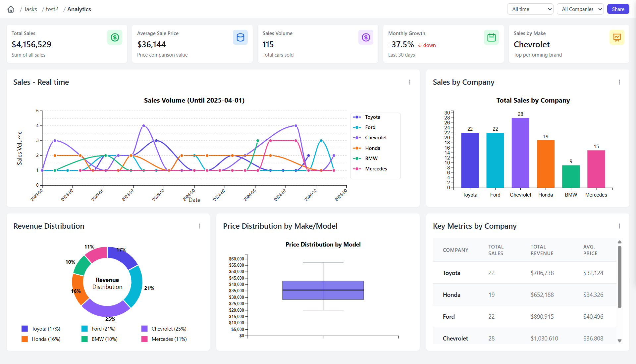Screen dimensions: 636x364
Task: Click the Mercedes bar in bar chart
Action: pos(596,169)
